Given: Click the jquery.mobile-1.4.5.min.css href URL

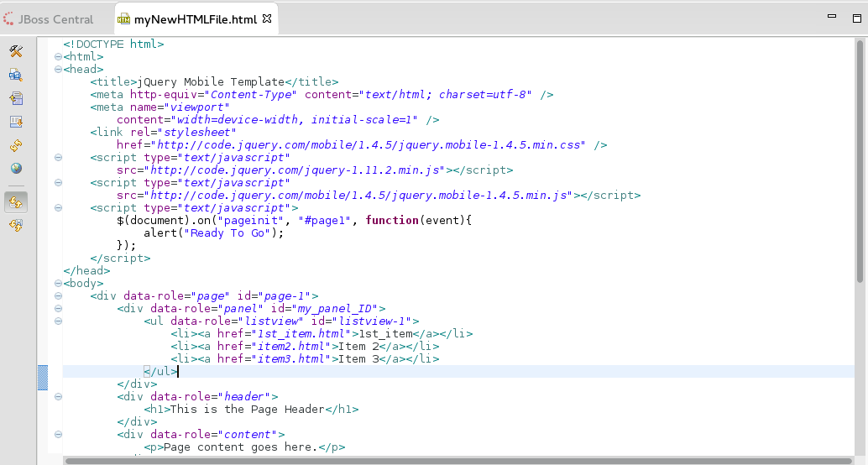Looking at the screenshot, I should (369, 145).
